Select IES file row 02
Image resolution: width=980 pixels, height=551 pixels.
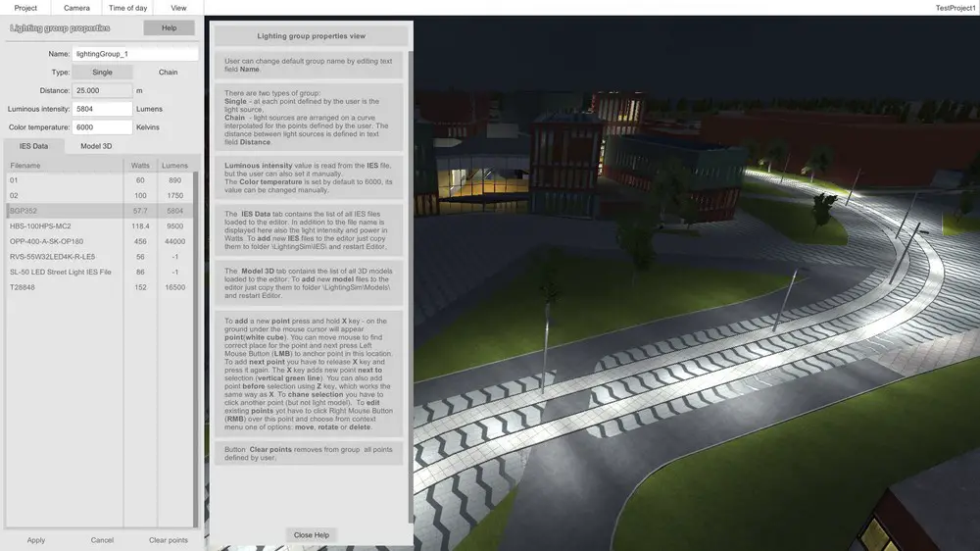coord(99,195)
